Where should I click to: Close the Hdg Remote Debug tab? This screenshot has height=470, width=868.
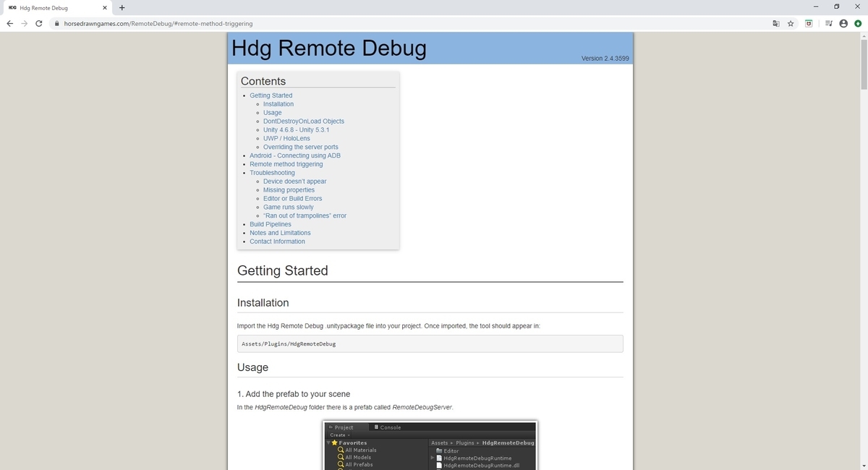(104, 8)
